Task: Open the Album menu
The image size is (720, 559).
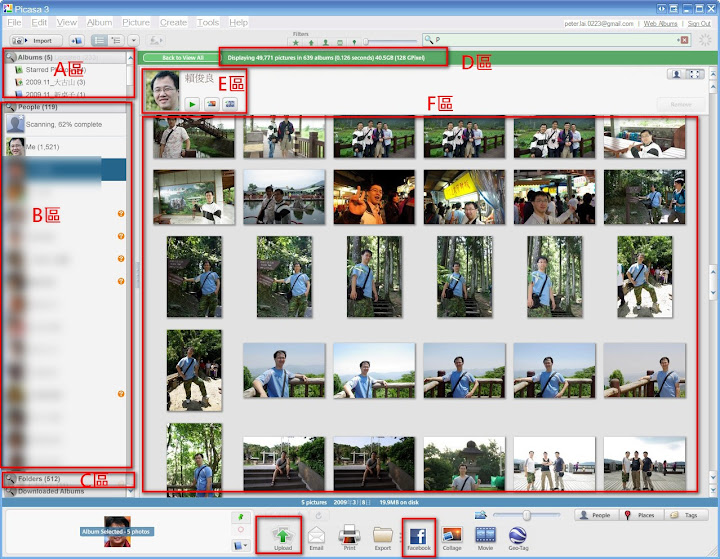Action: [99, 22]
